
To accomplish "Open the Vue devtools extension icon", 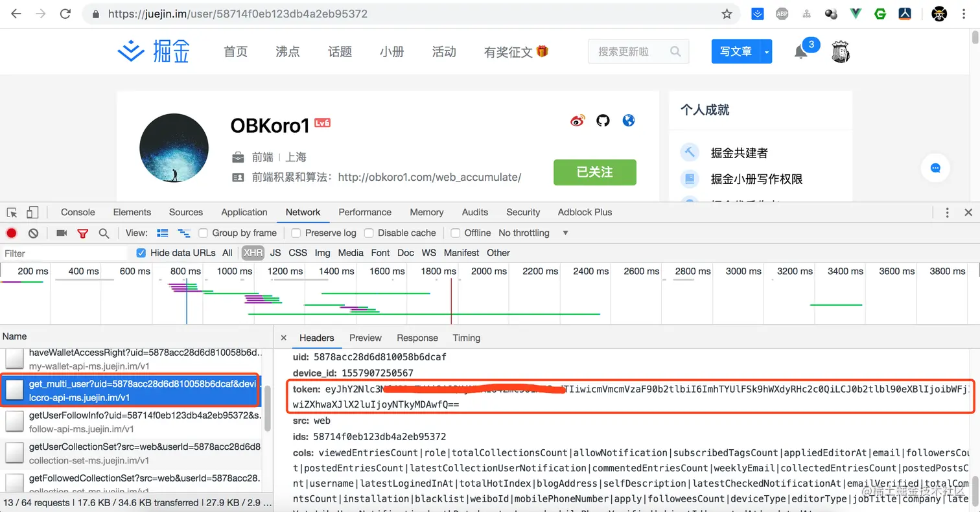I will tap(856, 14).
